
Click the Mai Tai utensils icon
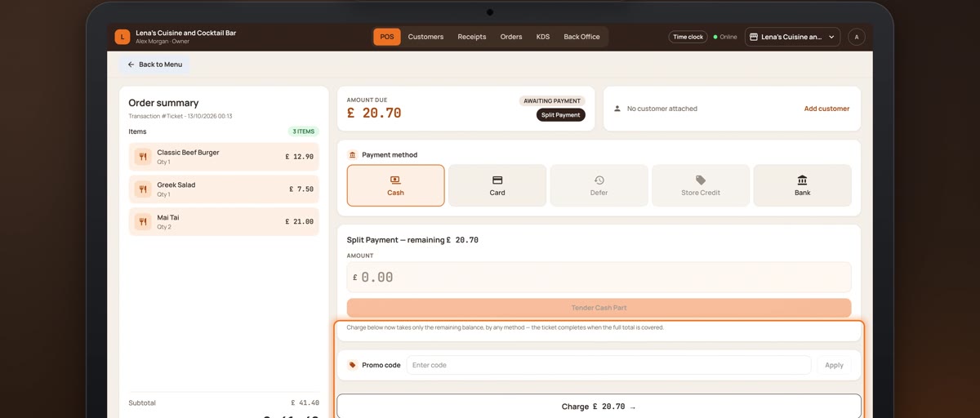[x=143, y=221]
